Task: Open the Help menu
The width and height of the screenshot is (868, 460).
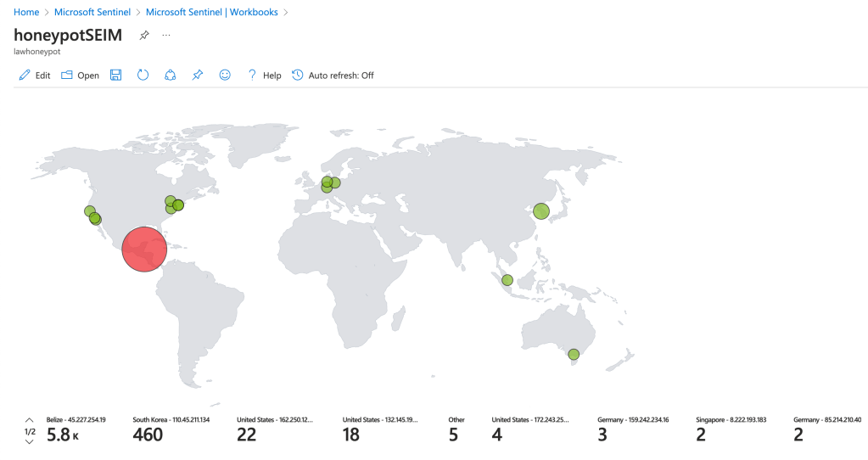Action: tap(264, 76)
